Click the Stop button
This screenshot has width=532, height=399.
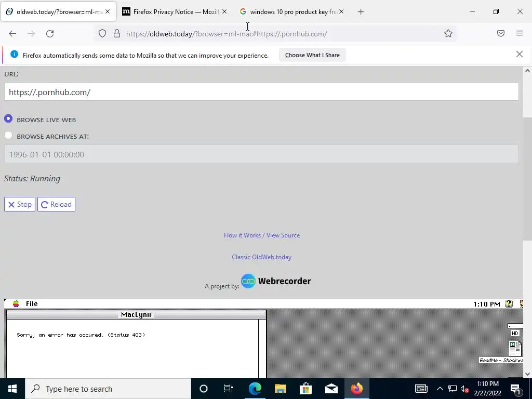click(x=20, y=204)
